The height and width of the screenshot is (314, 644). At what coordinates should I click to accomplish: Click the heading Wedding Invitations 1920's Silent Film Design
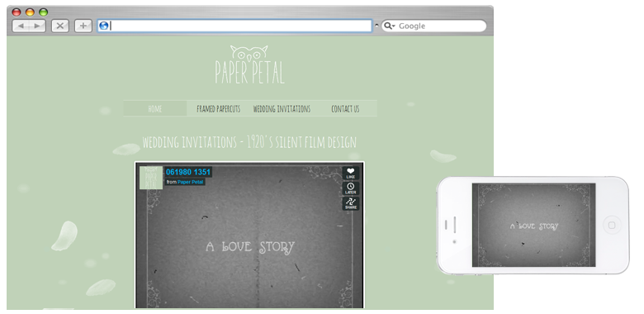tap(249, 142)
